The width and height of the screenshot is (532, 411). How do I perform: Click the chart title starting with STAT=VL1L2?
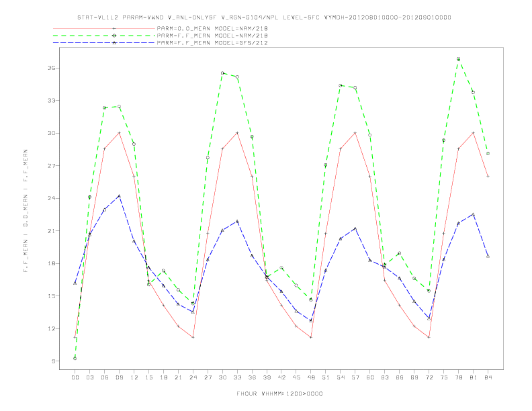coord(264,17)
